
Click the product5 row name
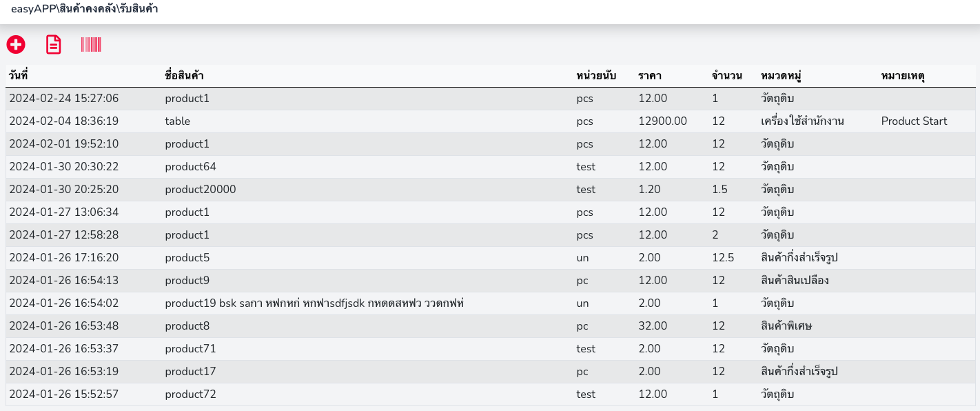(187, 258)
